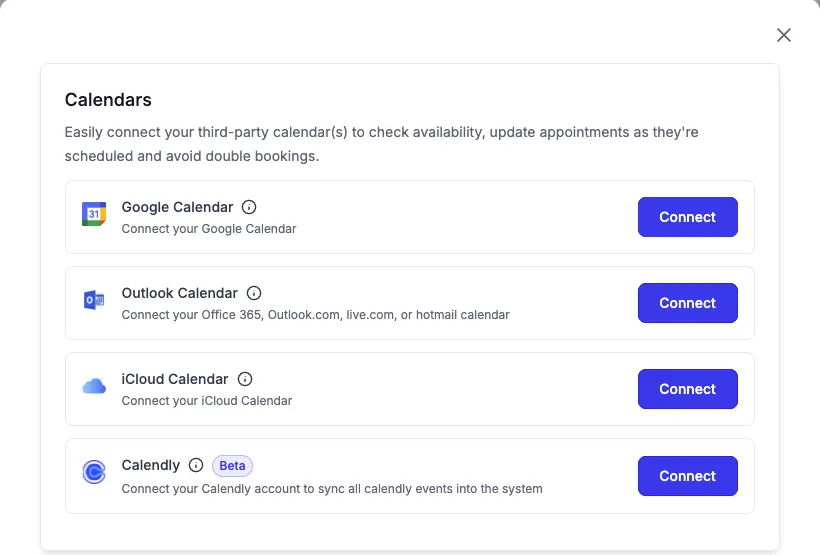Open info tooltip beside Google Calendar
The image size is (820, 555).
tap(249, 207)
